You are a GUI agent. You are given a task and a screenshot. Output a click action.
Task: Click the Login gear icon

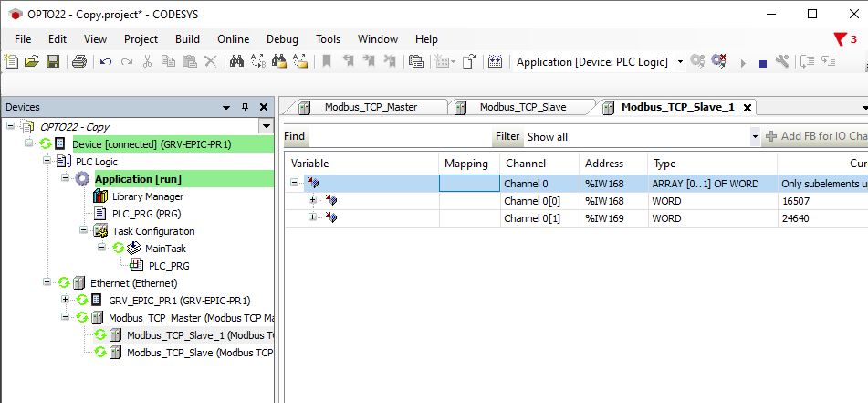pos(697,61)
